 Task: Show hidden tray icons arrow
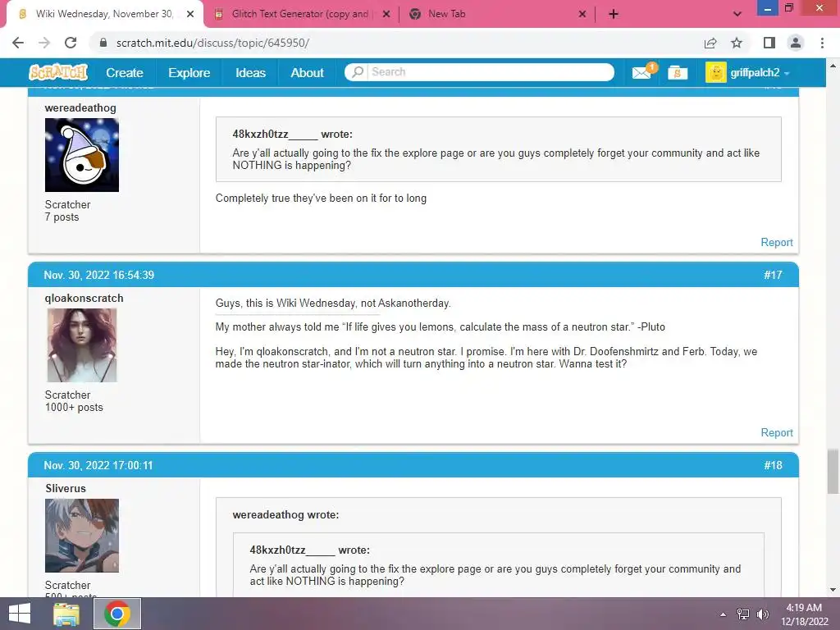724,614
